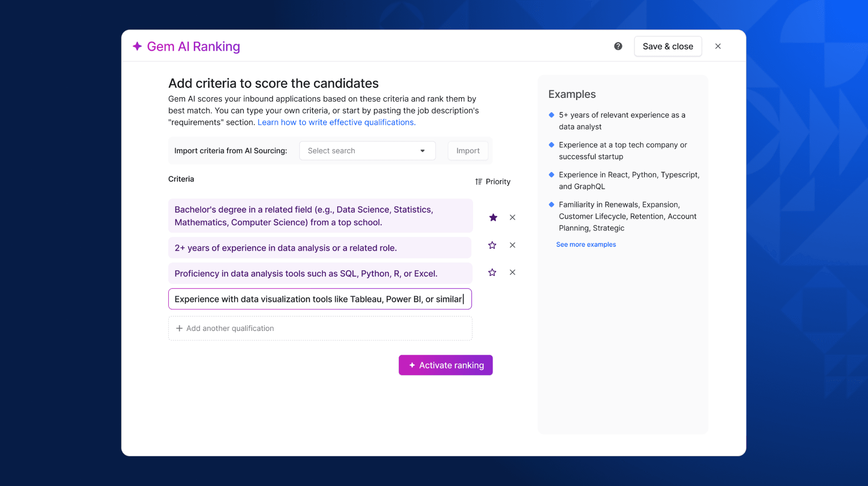Unstar the Bachelor's degree priority
868x486 pixels.
click(493, 217)
